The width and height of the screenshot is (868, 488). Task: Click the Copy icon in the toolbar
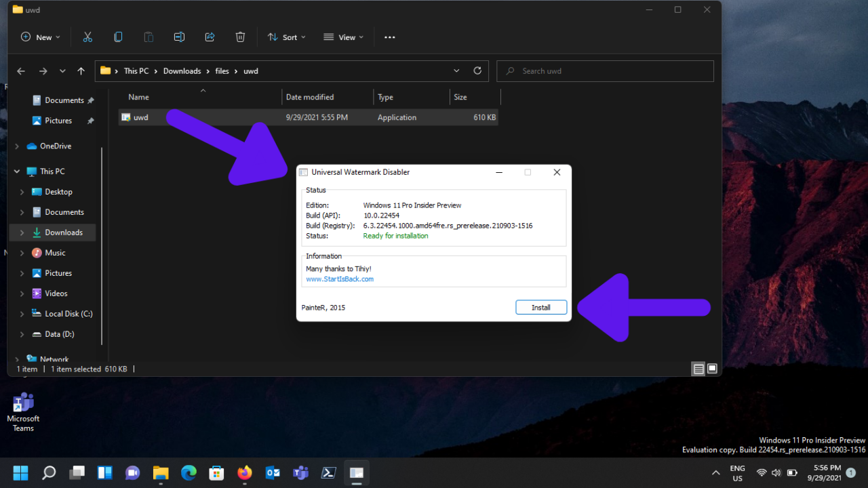(118, 37)
